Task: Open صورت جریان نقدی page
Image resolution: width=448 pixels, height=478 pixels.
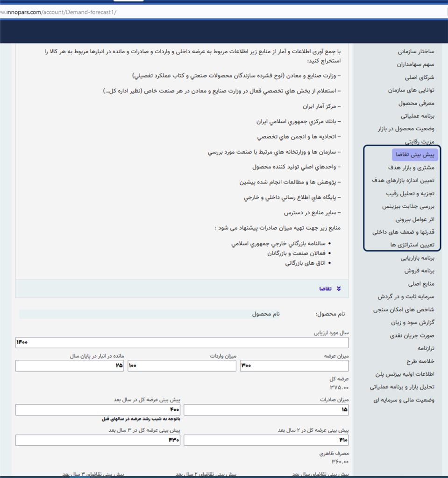Action: 412,336
